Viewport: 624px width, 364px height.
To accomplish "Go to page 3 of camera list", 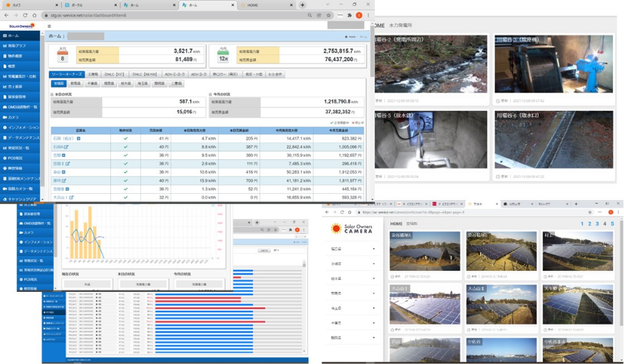I will pyautogui.click(x=597, y=224).
